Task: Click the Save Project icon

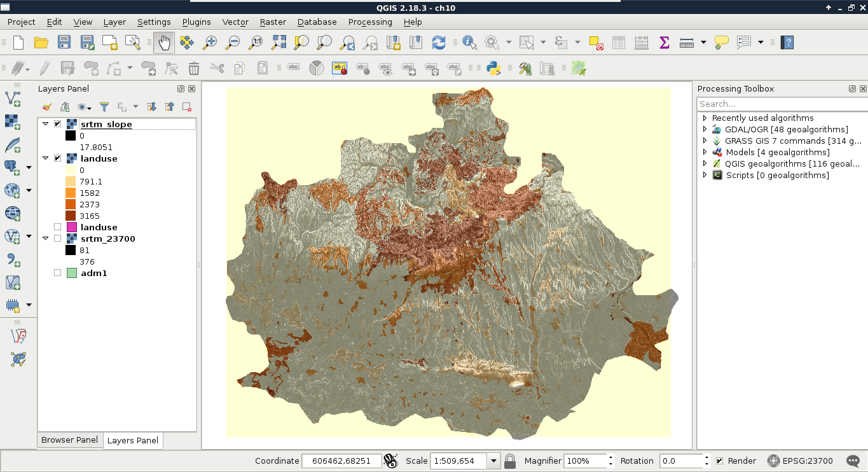Action: tap(64, 43)
